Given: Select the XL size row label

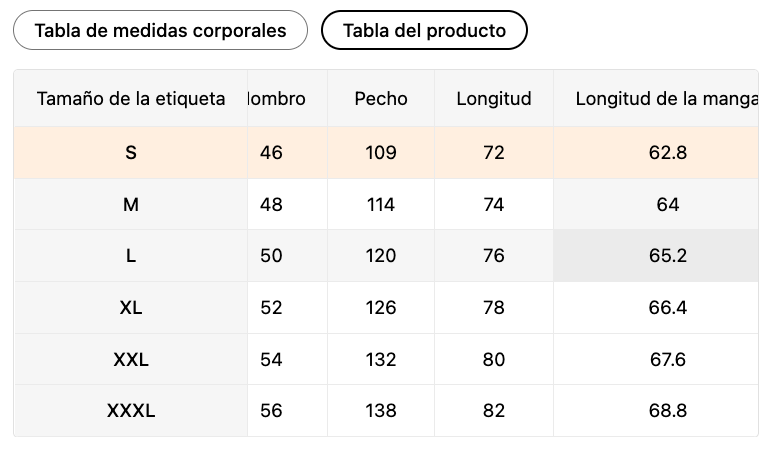Looking at the screenshot, I should tap(131, 308).
